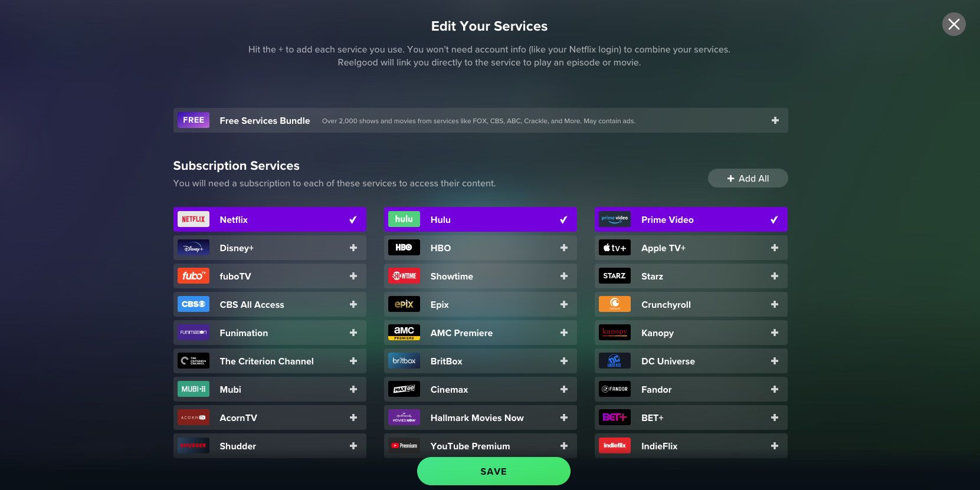Click the AMC Premiere logo icon

point(404,333)
